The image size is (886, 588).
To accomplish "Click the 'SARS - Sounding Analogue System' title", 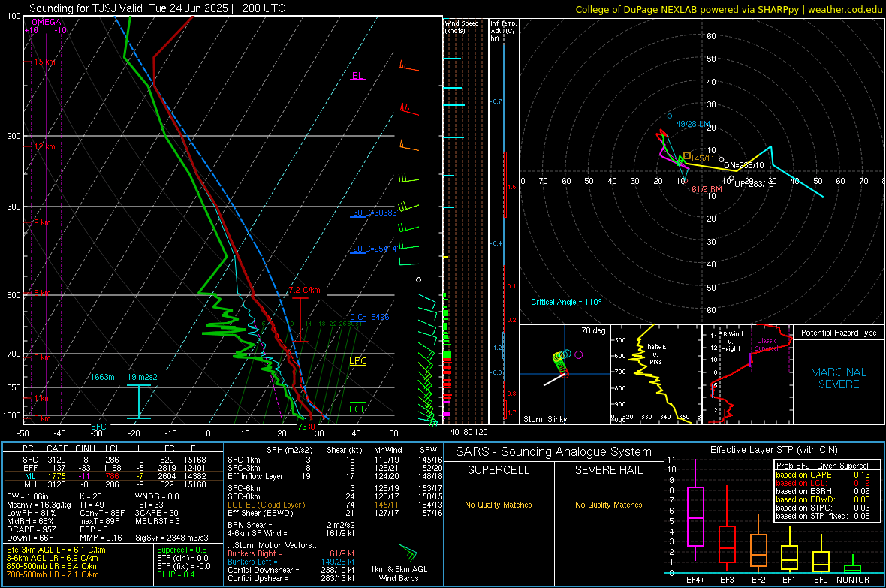I will pyautogui.click(x=553, y=452).
